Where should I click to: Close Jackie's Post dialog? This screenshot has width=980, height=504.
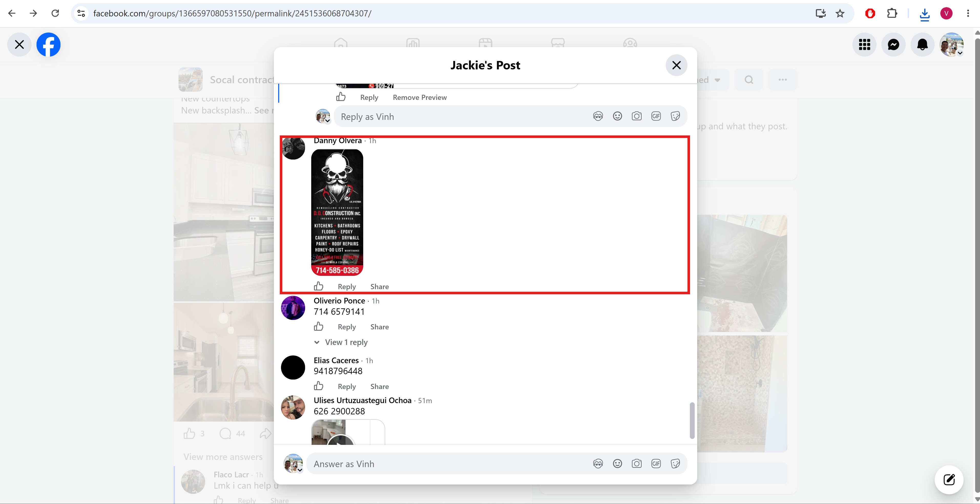point(676,65)
